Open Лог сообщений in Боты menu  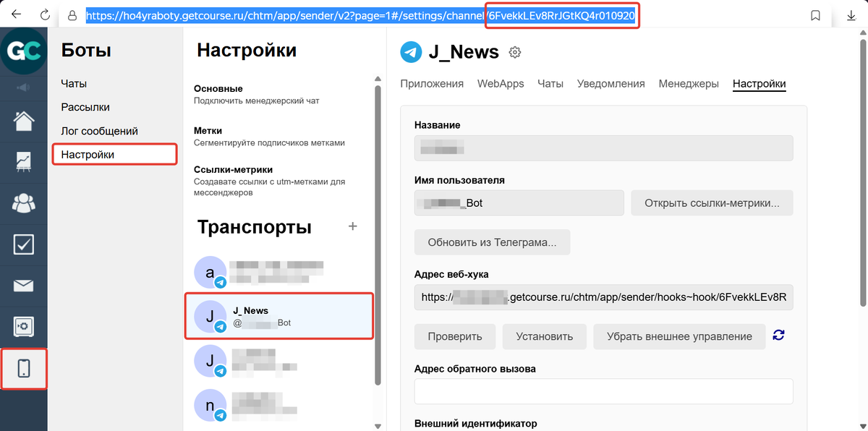pos(99,131)
